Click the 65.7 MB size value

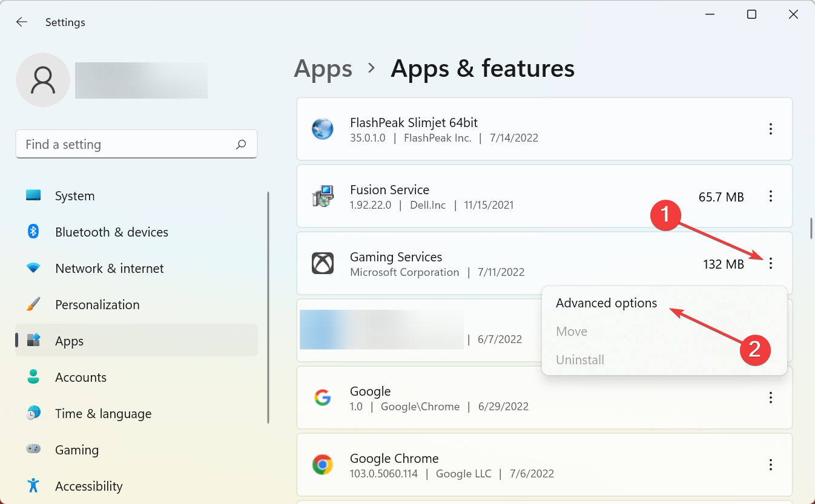point(721,197)
